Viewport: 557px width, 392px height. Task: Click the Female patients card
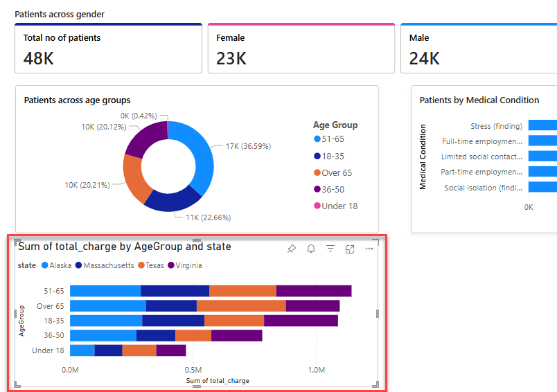click(301, 48)
